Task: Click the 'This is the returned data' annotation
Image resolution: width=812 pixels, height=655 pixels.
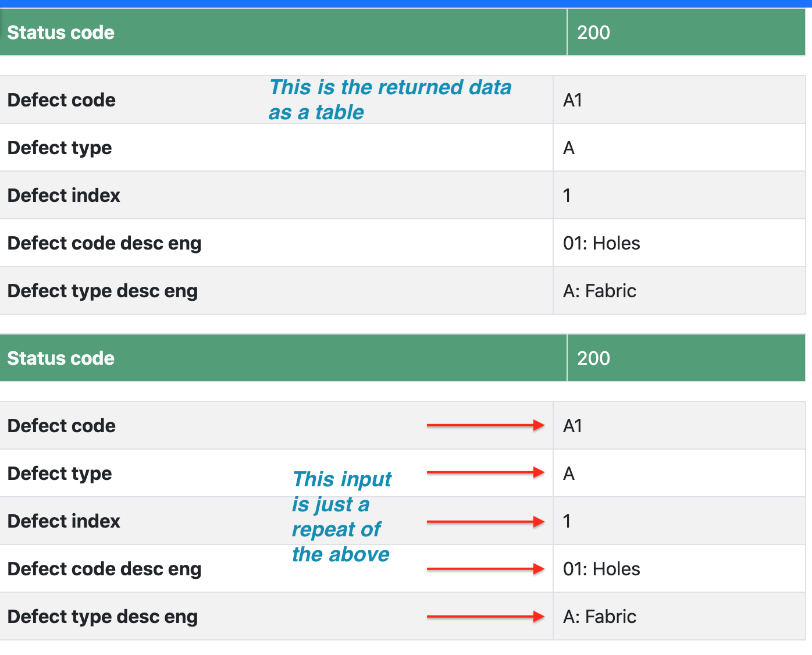Action: 390,99
